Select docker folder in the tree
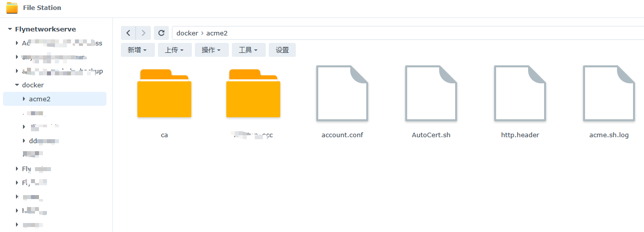Image resolution: width=644 pixels, height=232 pixels. tap(33, 85)
